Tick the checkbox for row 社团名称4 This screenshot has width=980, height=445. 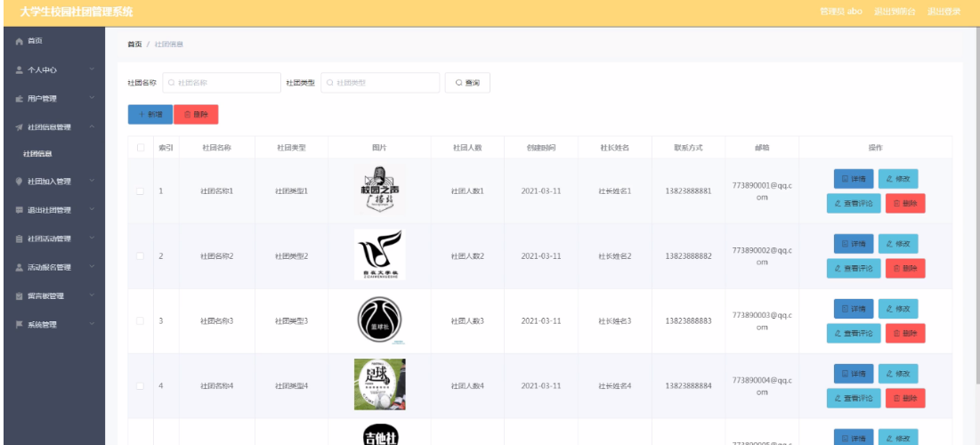140,386
